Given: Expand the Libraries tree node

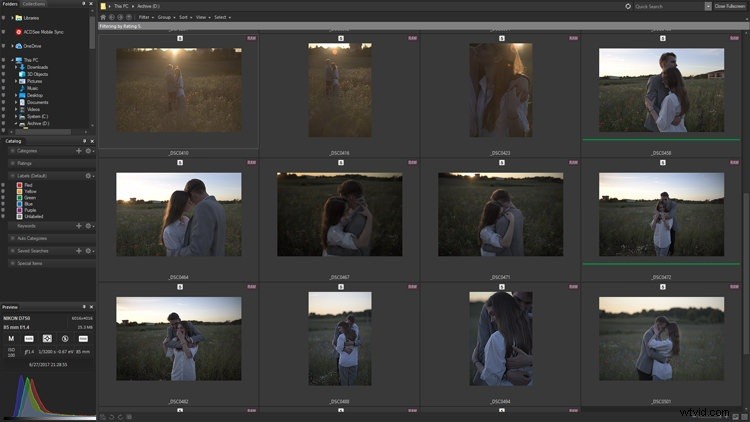Looking at the screenshot, I should tap(12, 18).
